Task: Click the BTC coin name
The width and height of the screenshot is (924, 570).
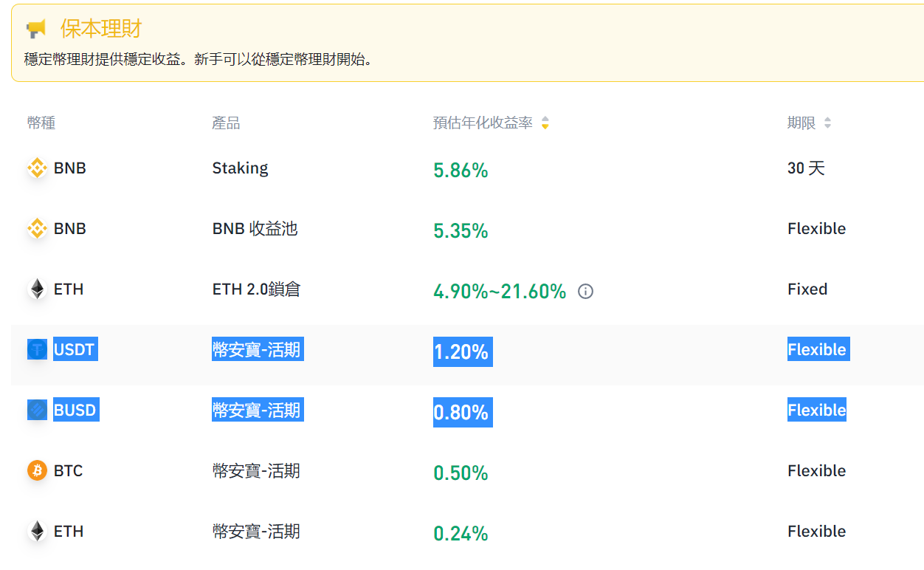Action: click(x=69, y=470)
